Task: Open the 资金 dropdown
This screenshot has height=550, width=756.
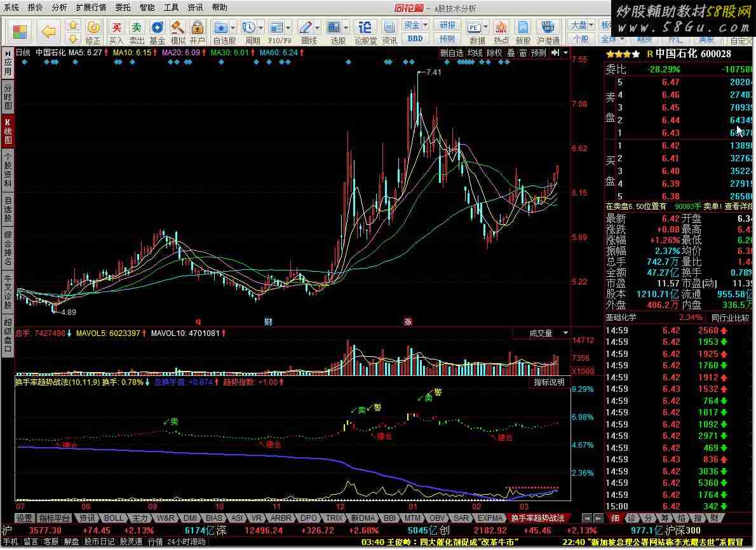Action: click(415, 25)
